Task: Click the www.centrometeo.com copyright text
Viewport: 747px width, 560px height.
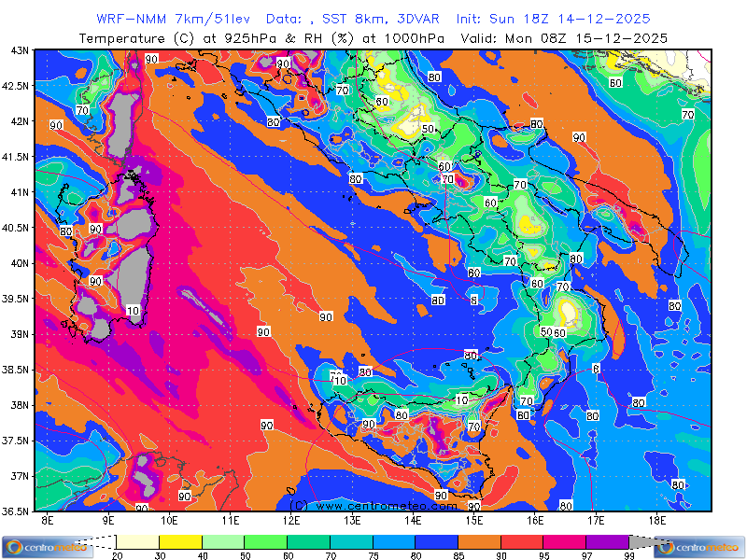Action: coord(373,505)
